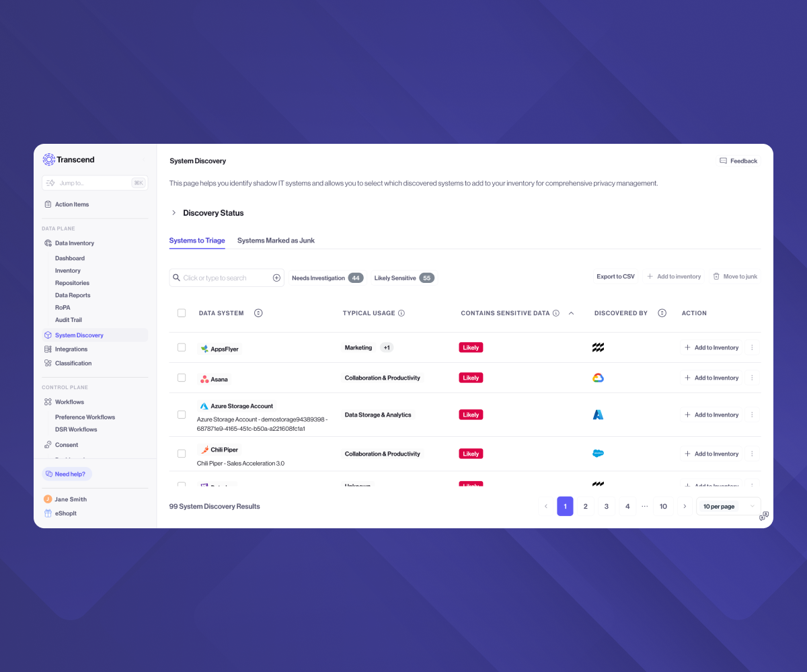
Task: Toggle the select-all header checkbox
Action: (182, 313)
